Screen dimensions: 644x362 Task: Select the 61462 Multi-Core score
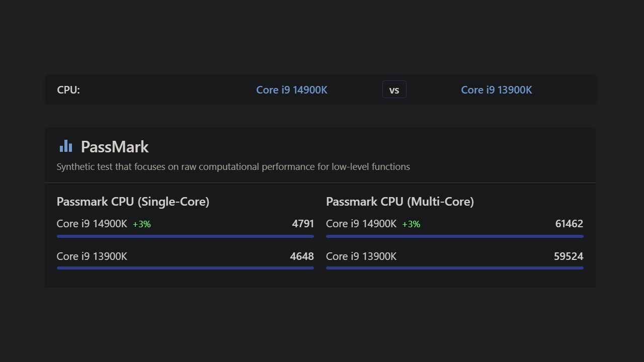pos(569,223)
